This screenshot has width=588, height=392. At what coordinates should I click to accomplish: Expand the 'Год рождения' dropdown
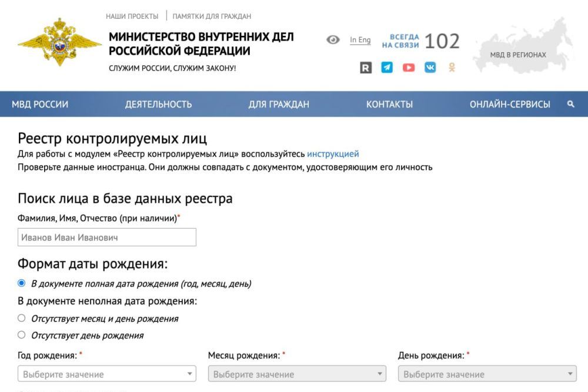(107, 374)
